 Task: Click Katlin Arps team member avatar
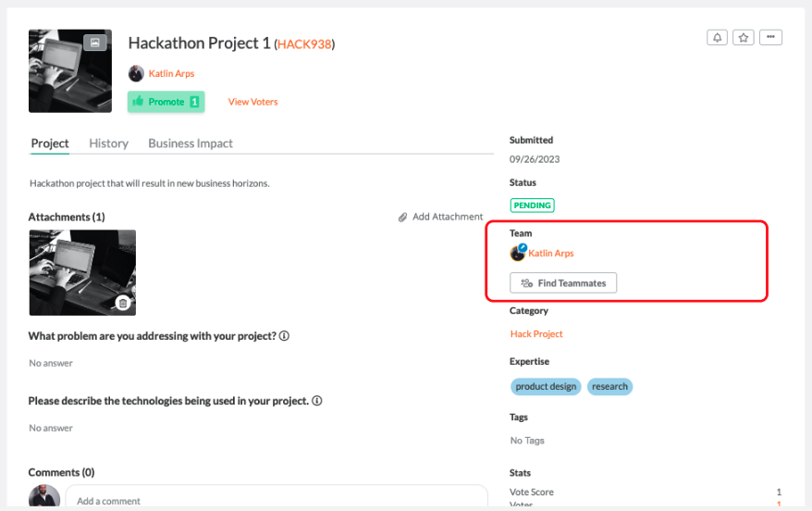517,253
